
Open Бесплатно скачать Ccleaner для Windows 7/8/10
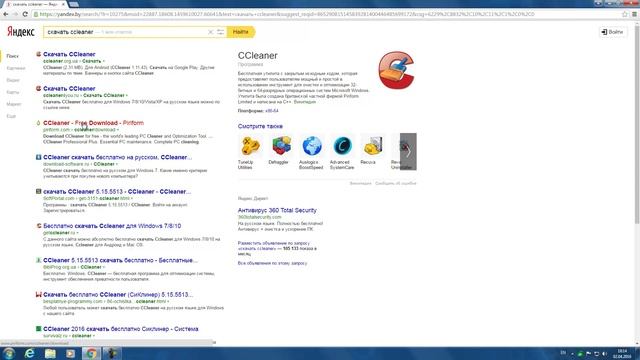112,226
